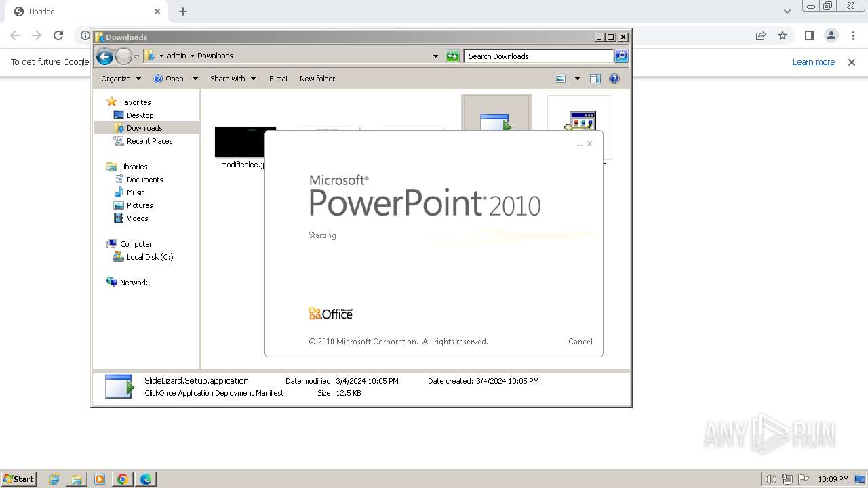The height and width of the screenshot is (488, 868).
Task: Go back in Downloads explorer window
Action: coord(104,56)
